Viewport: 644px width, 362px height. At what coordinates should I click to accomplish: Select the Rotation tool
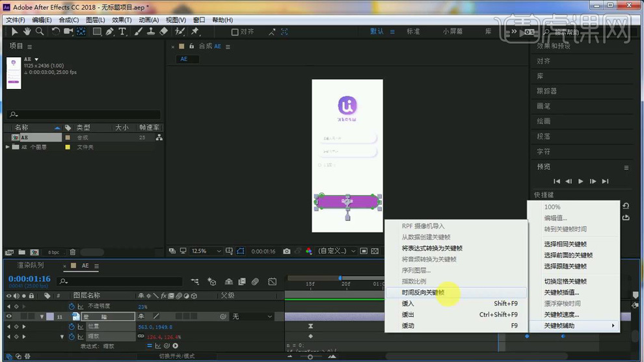[x=57, y=31]
